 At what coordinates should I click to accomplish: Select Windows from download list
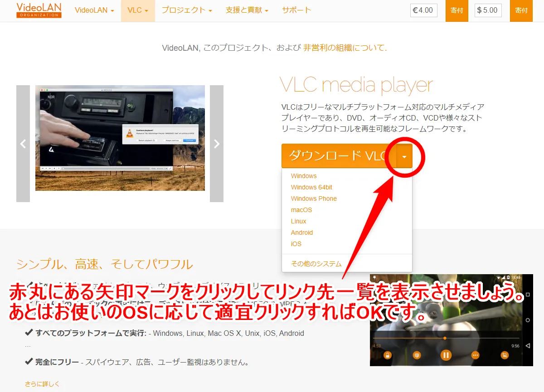coord(304,176)
